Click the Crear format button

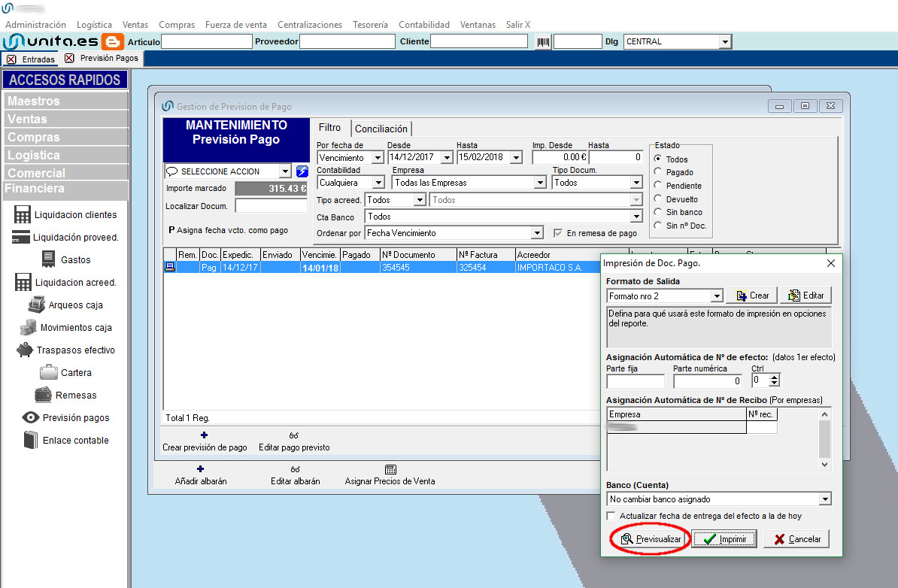click(x=752, y=296)
